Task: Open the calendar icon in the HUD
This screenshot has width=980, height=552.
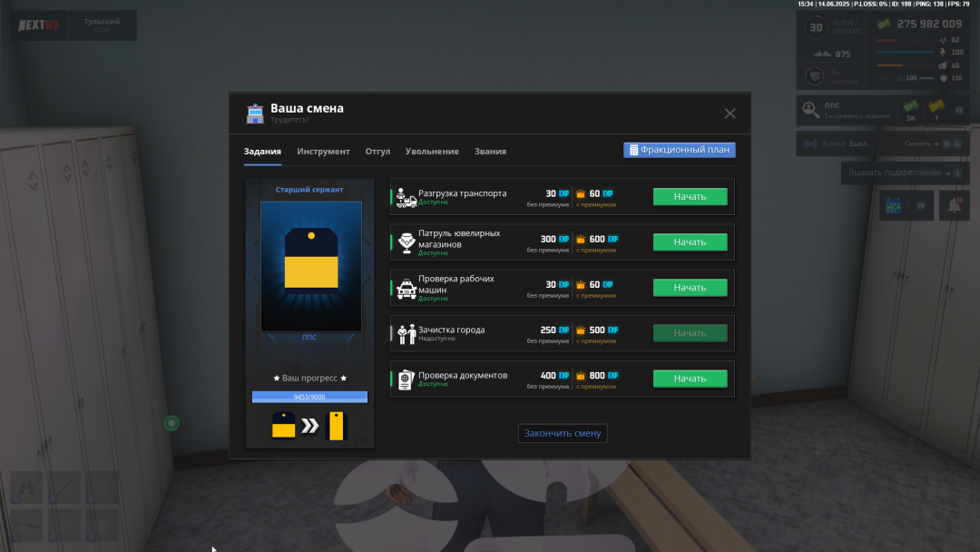Action: [x=892, y=206]
